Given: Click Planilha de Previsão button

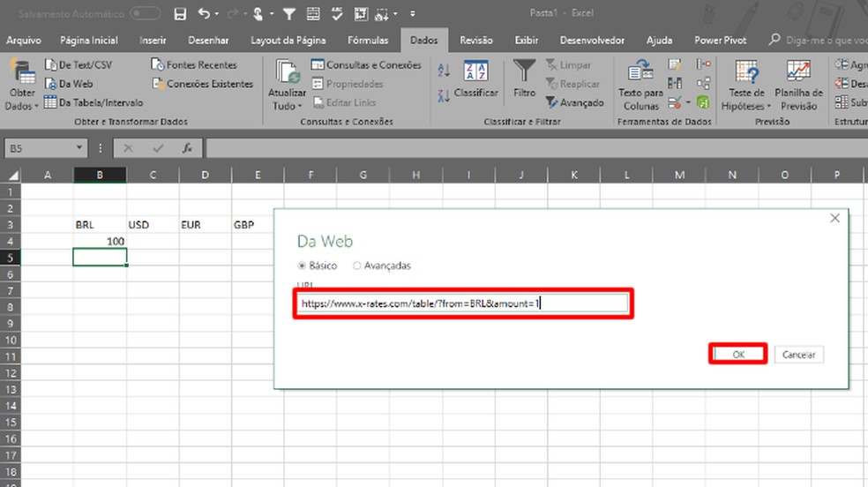Looking at the screenshot, I should (798, 85).
